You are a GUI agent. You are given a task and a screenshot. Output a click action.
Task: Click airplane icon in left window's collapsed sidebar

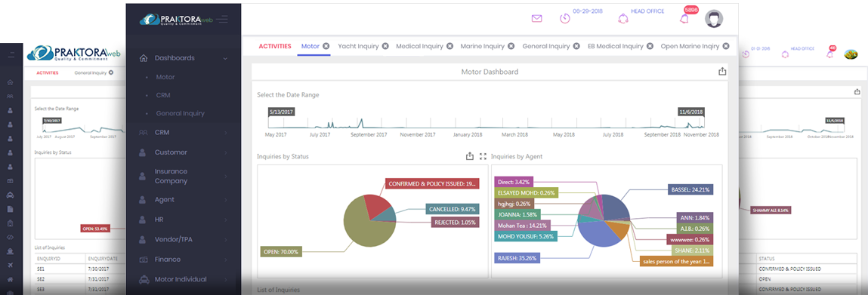(10, 265)
